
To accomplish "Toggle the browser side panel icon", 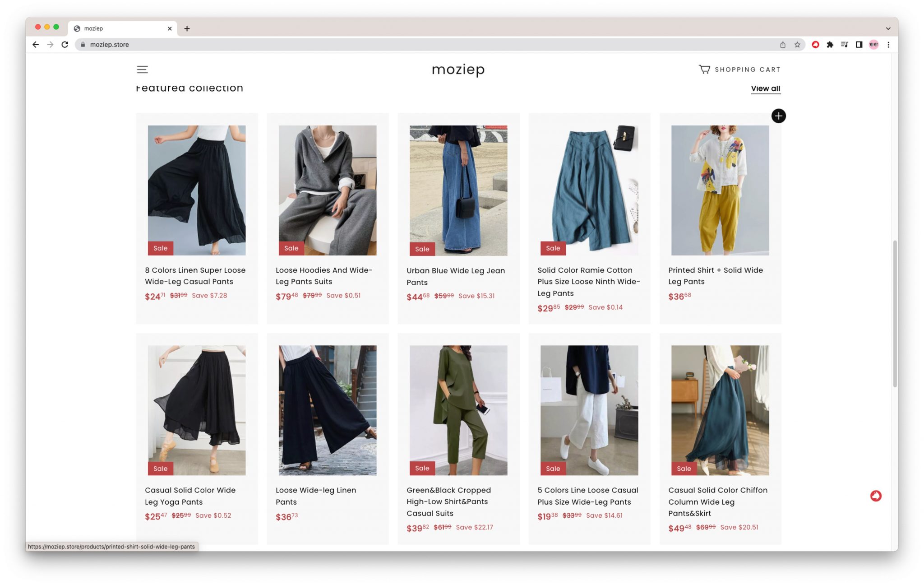I will coord(859,45).
